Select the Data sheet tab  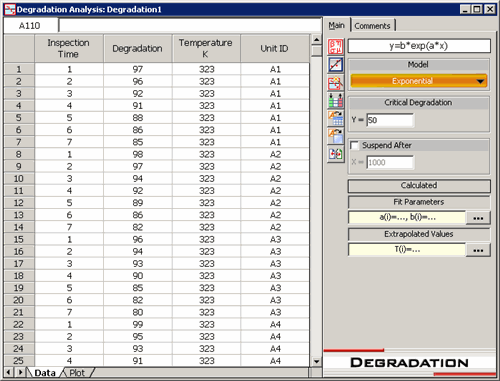pyautogui.click(x=45, y=373)
